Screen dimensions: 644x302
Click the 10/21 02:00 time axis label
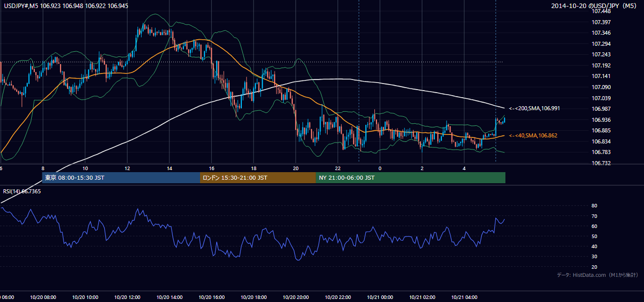(422, 297)
